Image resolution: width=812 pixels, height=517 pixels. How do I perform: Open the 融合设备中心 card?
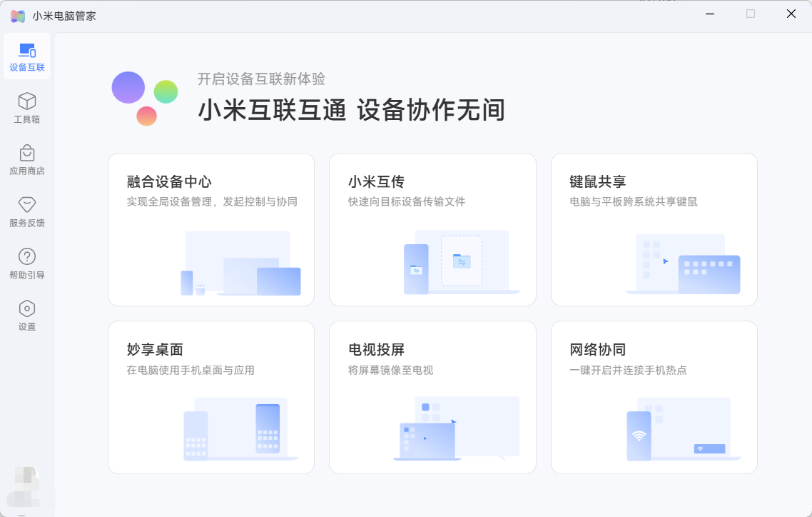click(x=211, y=229)
